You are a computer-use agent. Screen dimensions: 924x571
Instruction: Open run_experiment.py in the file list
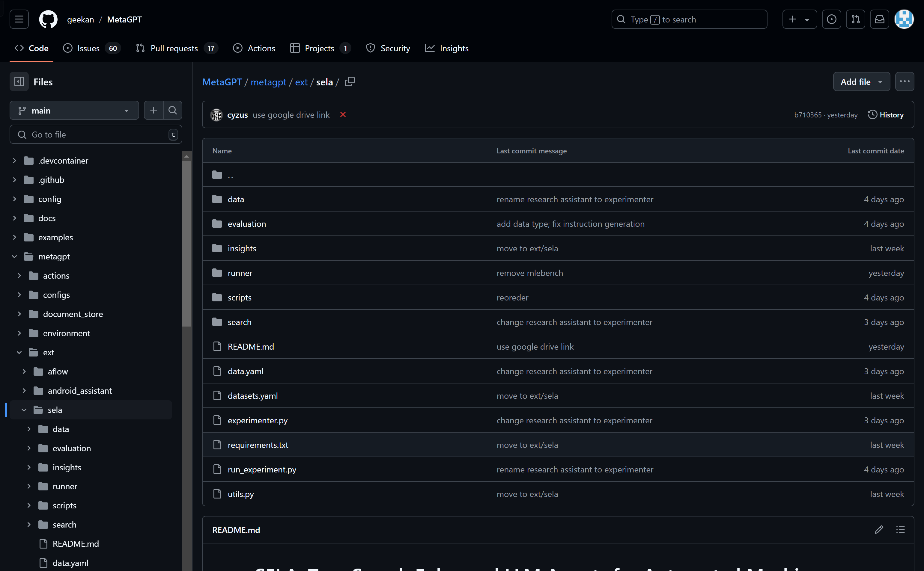(x=262, y=469)
